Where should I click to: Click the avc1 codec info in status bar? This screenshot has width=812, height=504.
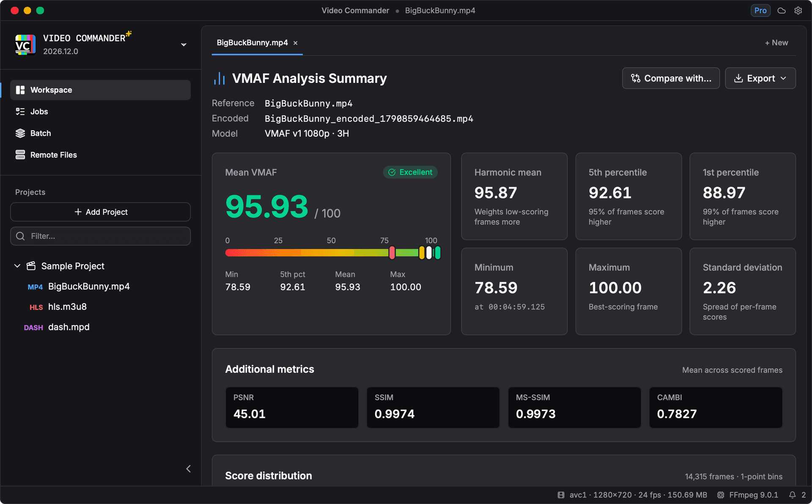[632, 495]
